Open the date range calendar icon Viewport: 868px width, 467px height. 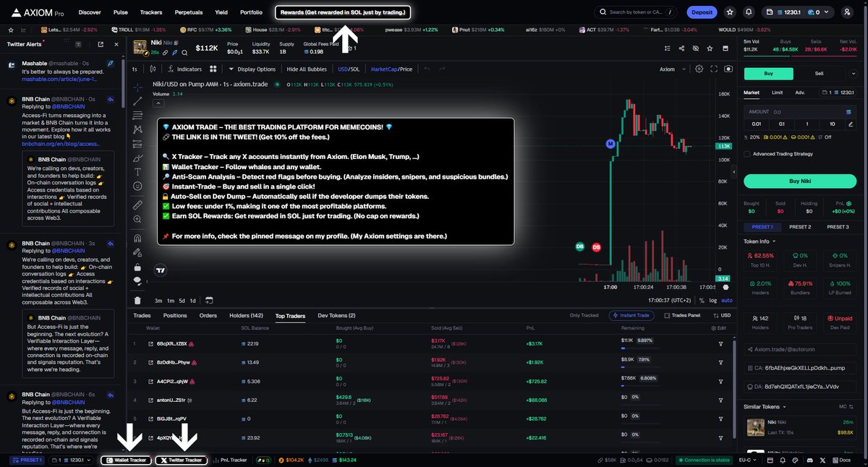209,300
